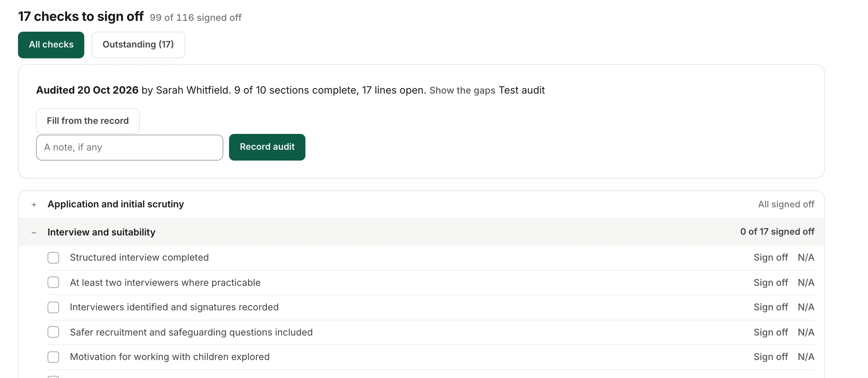Image resolution: width=868 pixels, height=378 pixels.
Task: Mark Safer recruitment questions row as N/A
Action: click(x=806, y=332)
